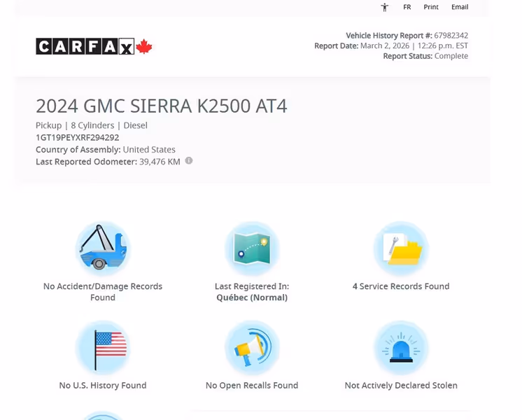Click the Print link
The width and height of the screenshot is (522, 420).
pyautogui.click(x=431, y=7)
